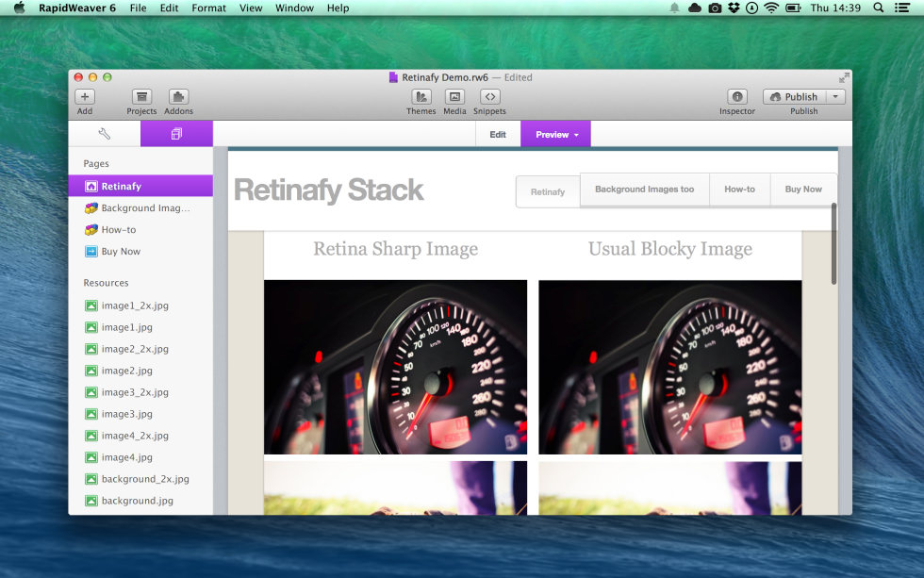The height and width of the screenshot is (578, 924).
Task: Click the Add page toolbar icon
Action: [85, 97]
